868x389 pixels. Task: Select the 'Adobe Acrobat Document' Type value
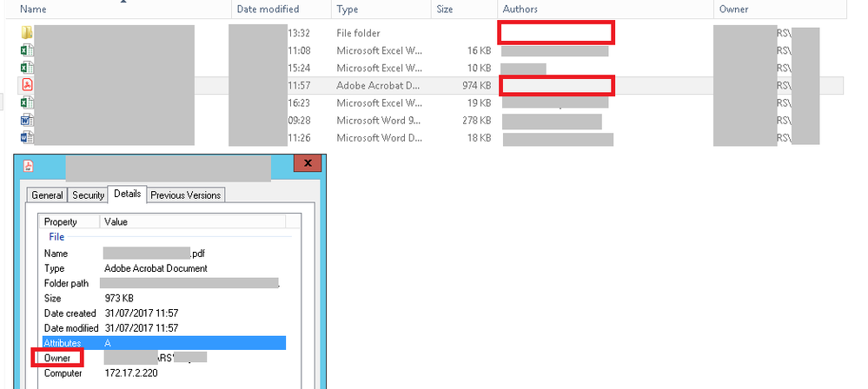[156, 268]
